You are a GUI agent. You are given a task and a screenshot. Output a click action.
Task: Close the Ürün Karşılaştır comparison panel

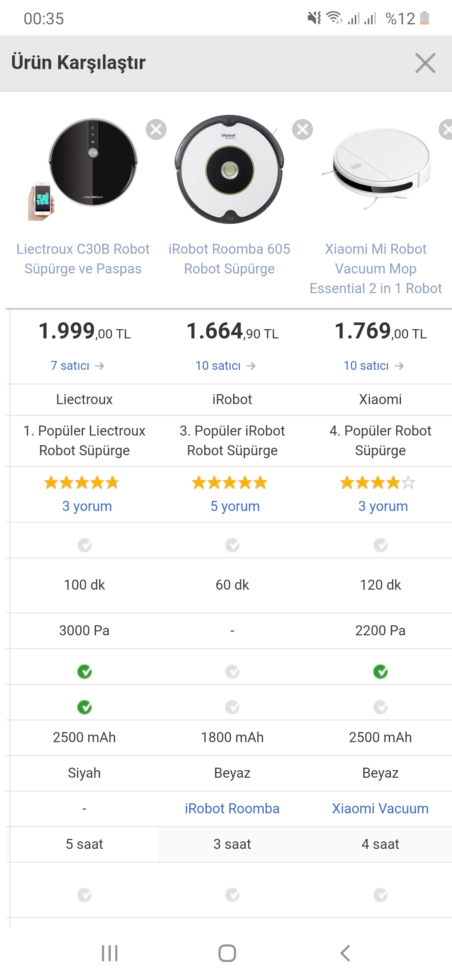[425, 63]
